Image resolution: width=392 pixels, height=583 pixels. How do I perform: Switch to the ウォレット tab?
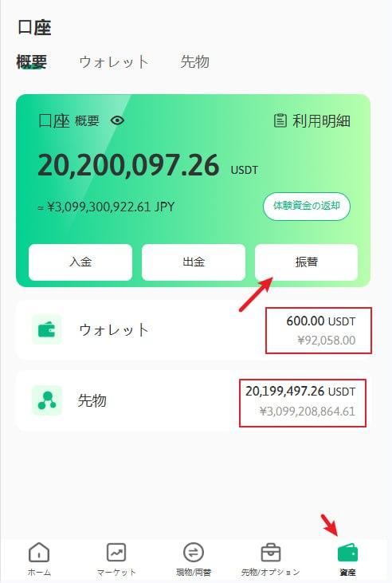114,61
